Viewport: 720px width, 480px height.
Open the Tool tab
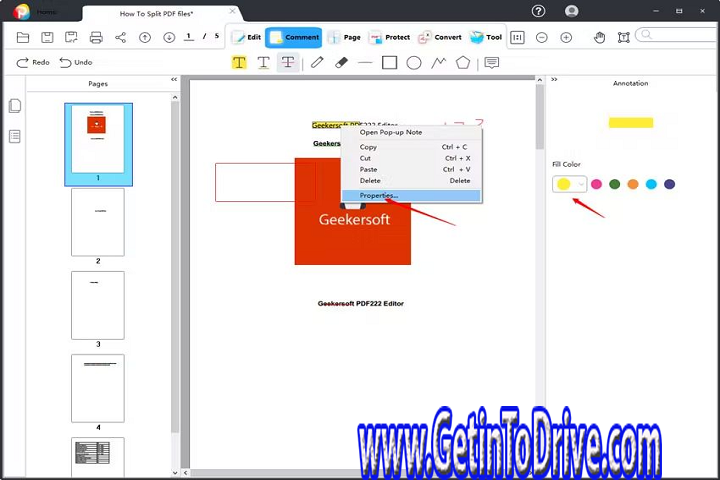pyautogui.click(x=486, y=37)
